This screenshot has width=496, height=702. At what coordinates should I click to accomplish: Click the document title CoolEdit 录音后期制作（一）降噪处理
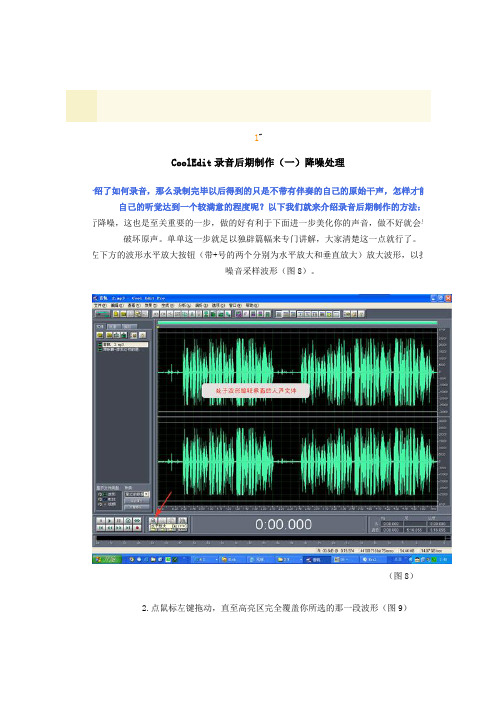[258, 163]
